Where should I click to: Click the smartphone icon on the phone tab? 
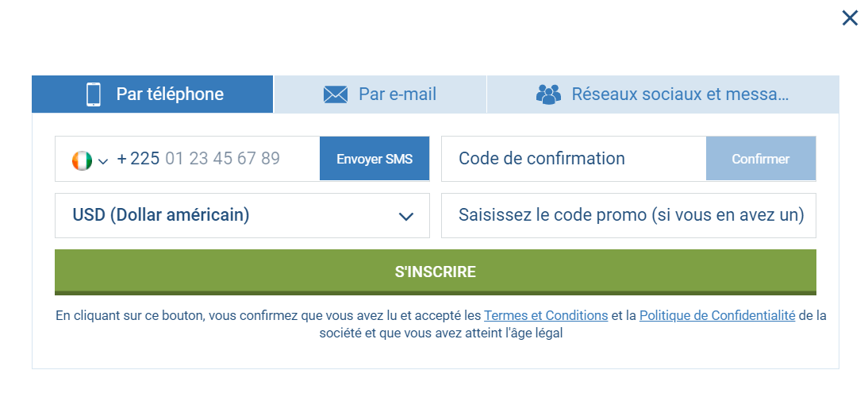[x=94, y=94]
